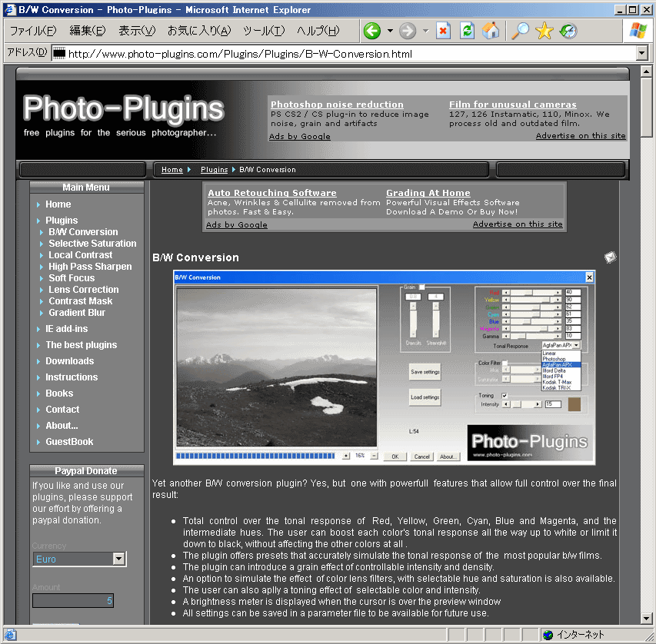Click the Refresh page icon

pyautogui.click(x=467, y=31)
